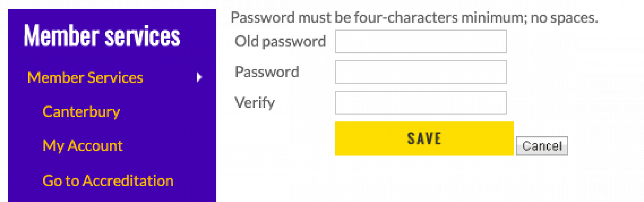Click into the new Password field

click(421, 72)
